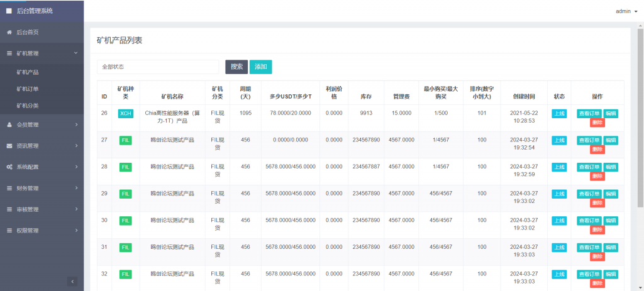Click the Chia高性能服务器 product name
This screenshot has width=644, height=291.
[172, 116]
